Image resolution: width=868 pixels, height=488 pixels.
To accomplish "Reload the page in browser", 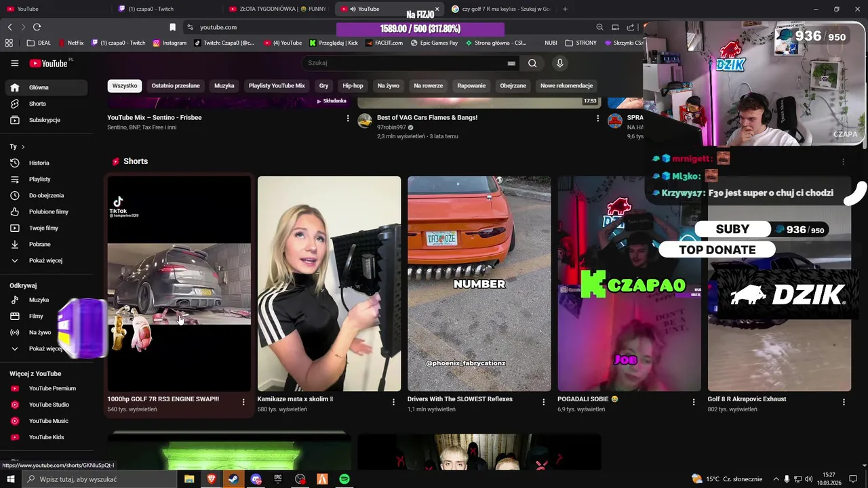I will click(37, 27).
